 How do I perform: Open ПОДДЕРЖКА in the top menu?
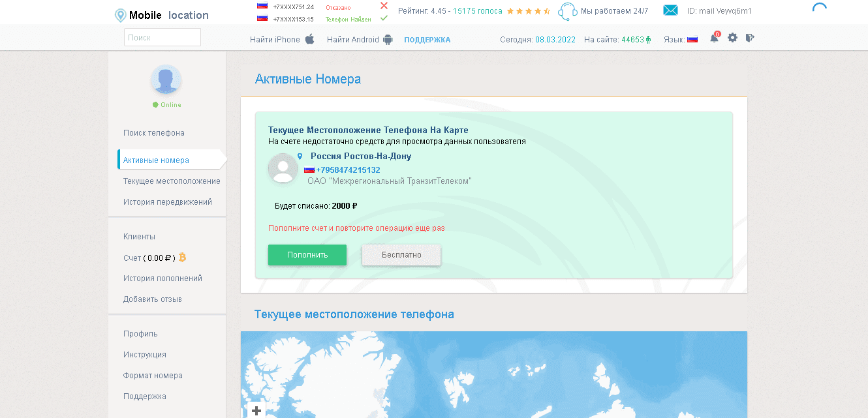pyautogui.click(x=427, y=40)
